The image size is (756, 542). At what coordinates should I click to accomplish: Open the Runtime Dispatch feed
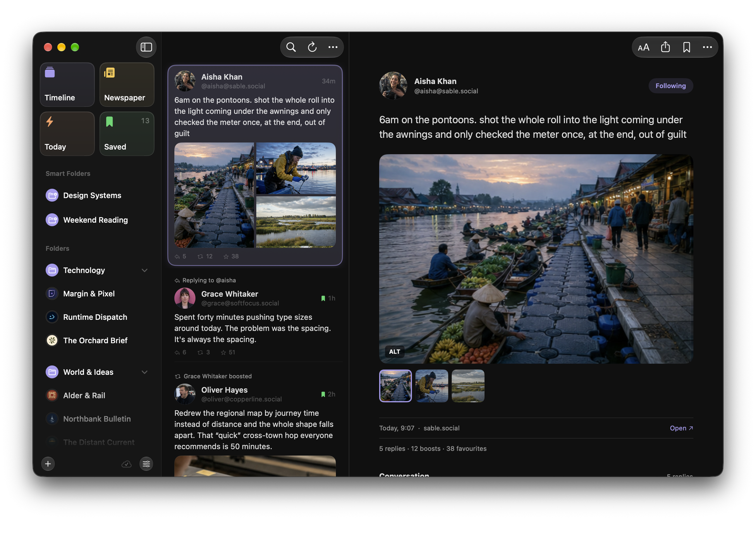coord(97,317)
